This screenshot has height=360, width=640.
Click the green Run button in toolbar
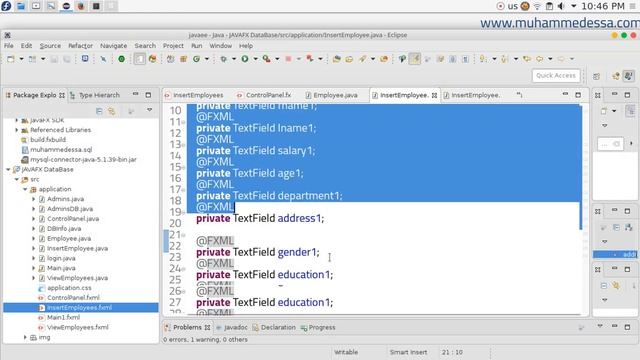pyautogui.click(x=245, y=59)
